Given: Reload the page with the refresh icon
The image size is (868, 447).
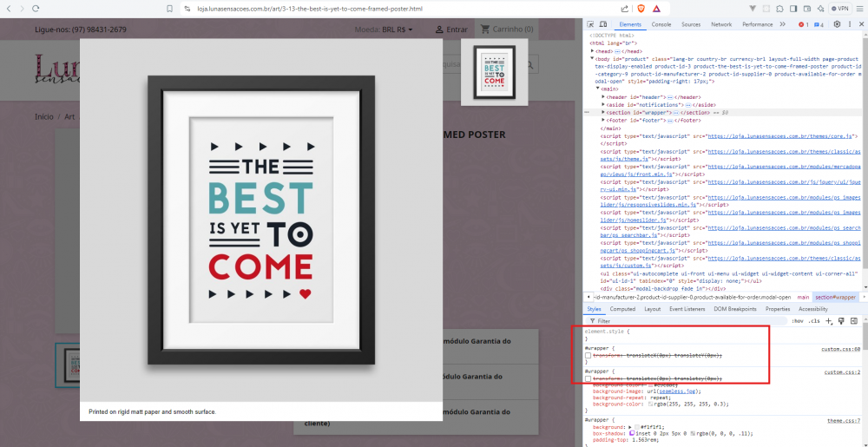Looking at the screenshot, I should [x=36, y=9].
